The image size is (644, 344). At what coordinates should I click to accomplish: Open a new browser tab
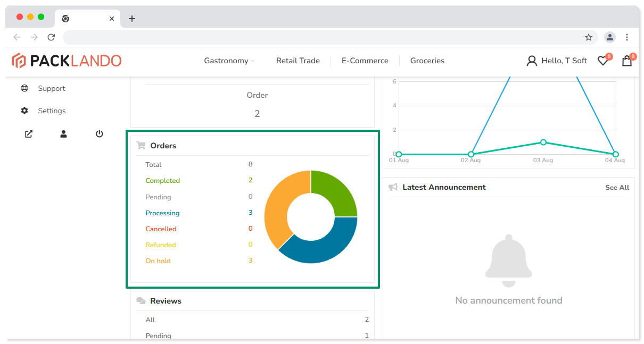(x=132, y=19)
